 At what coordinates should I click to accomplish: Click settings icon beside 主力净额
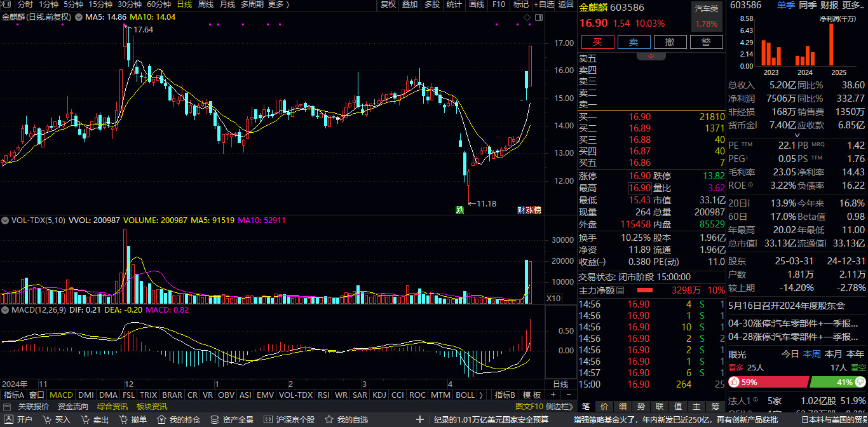click(621, 290)
